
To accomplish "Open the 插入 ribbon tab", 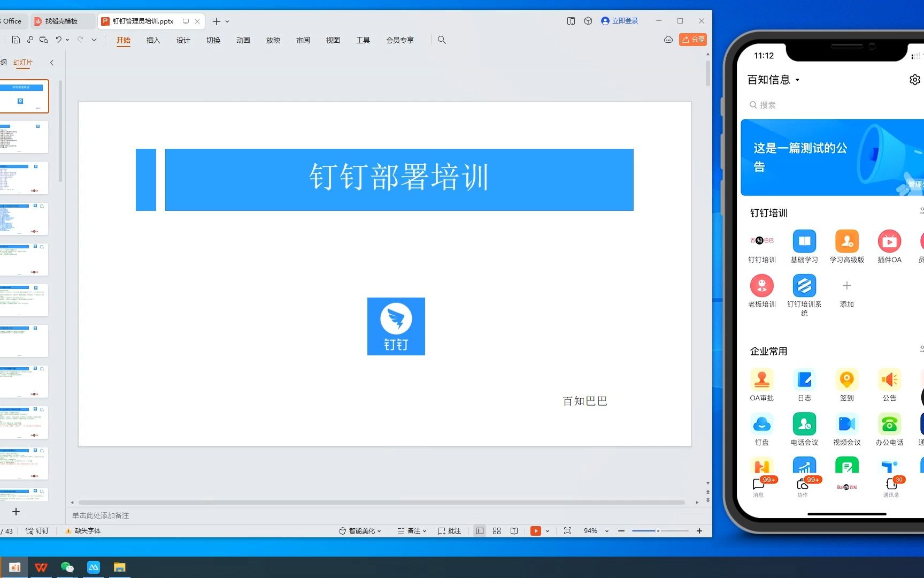I will 153,40.
